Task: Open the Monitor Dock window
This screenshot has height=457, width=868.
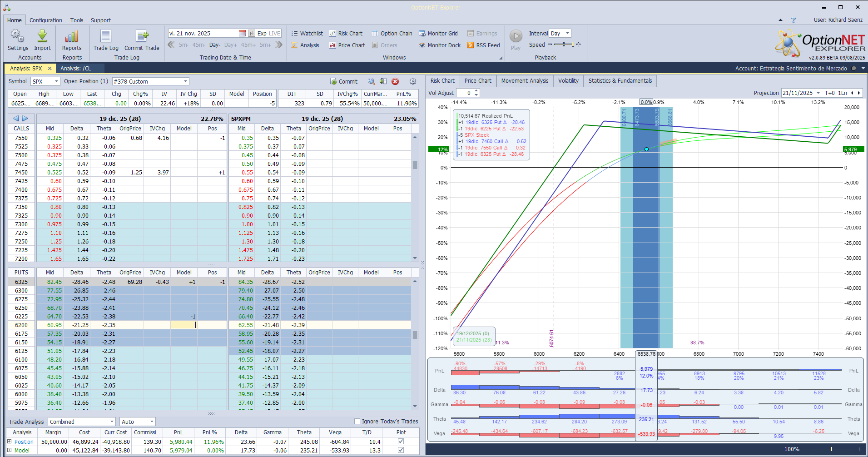Action: [x=440, y=45]
